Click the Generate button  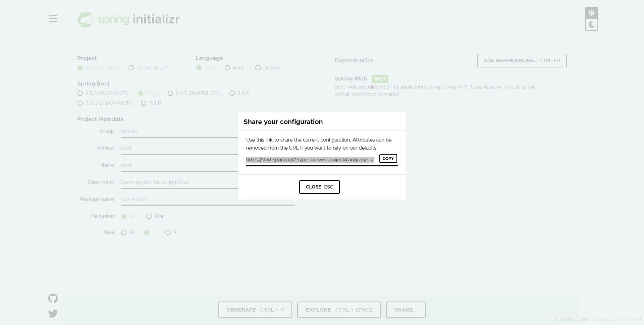255,310
